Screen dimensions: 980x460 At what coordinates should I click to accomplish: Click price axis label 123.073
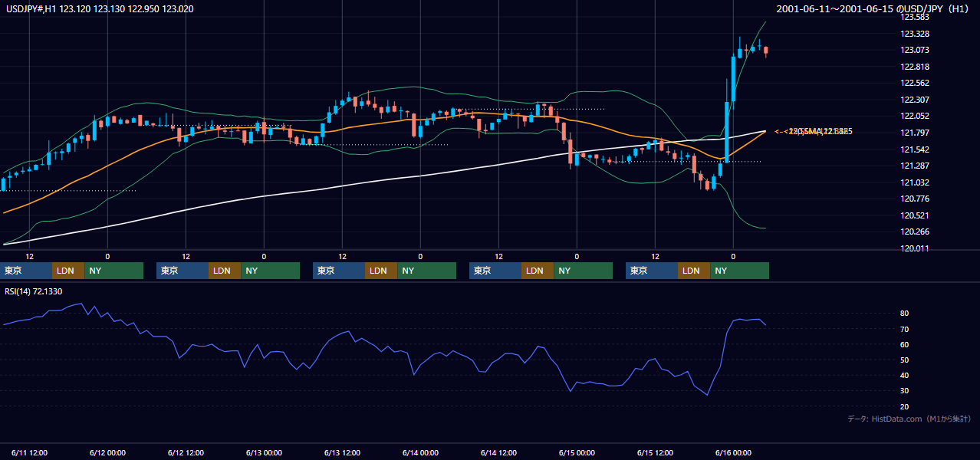(x=915, y=50)
